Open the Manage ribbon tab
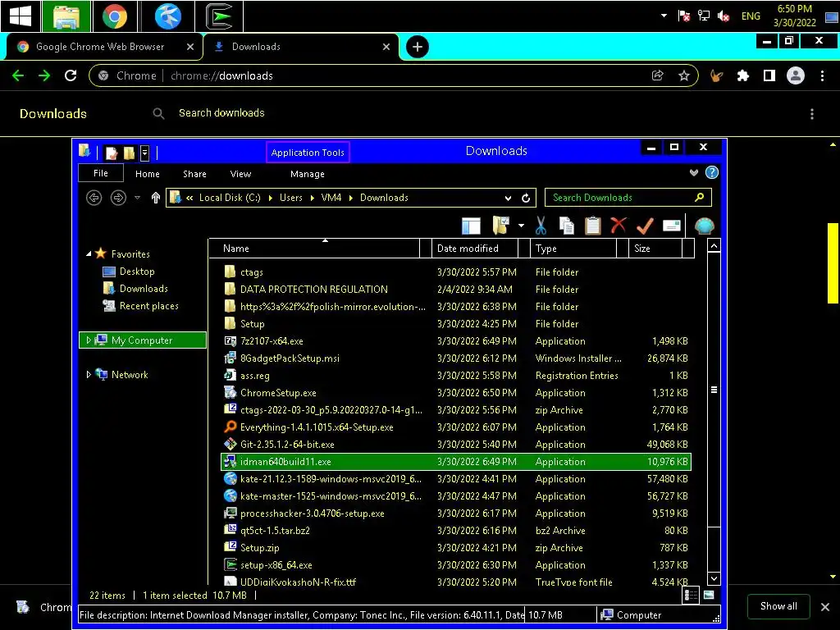 (x=308, y=174)
